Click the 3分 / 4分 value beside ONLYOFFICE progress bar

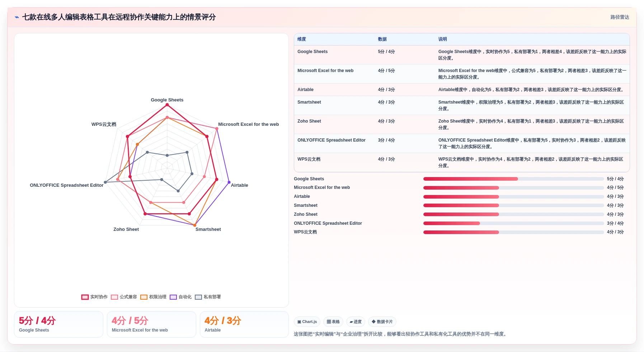click(615, 223)
